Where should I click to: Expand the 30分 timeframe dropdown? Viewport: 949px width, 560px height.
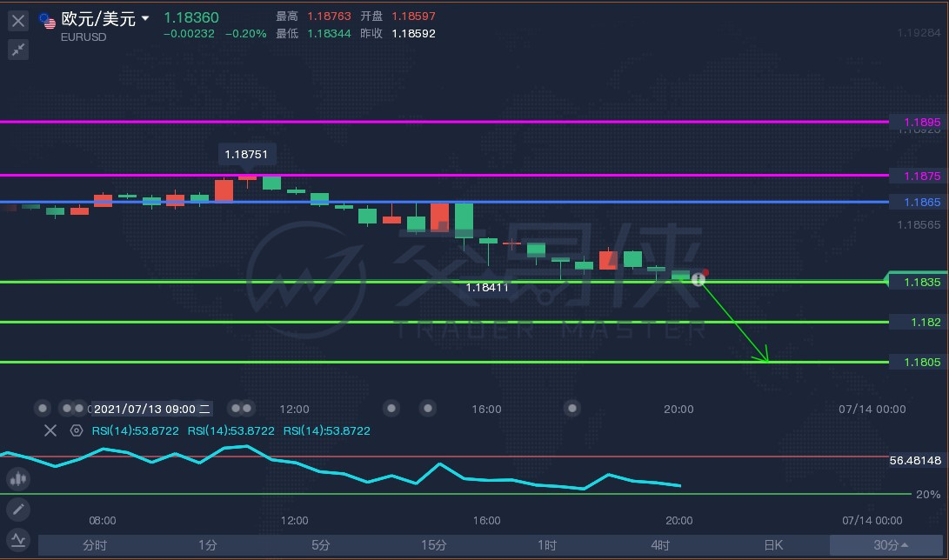(x=886, y=545)
